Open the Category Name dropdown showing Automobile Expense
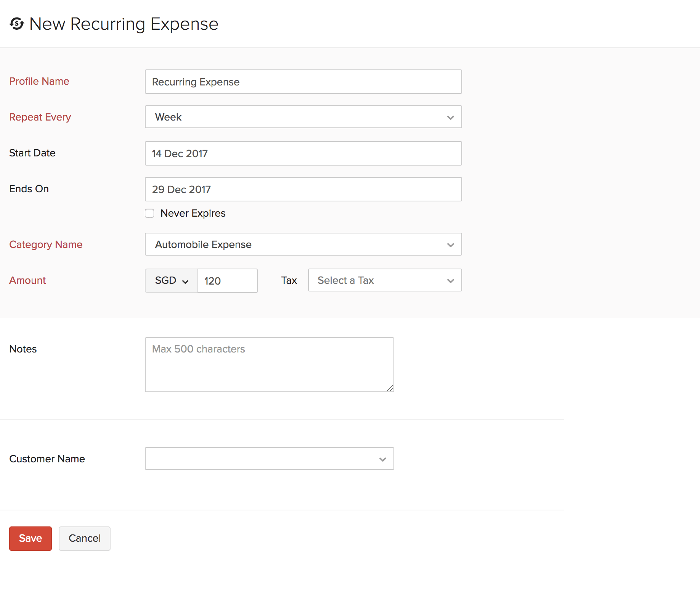The image size is (700, 589). [303, 244]
